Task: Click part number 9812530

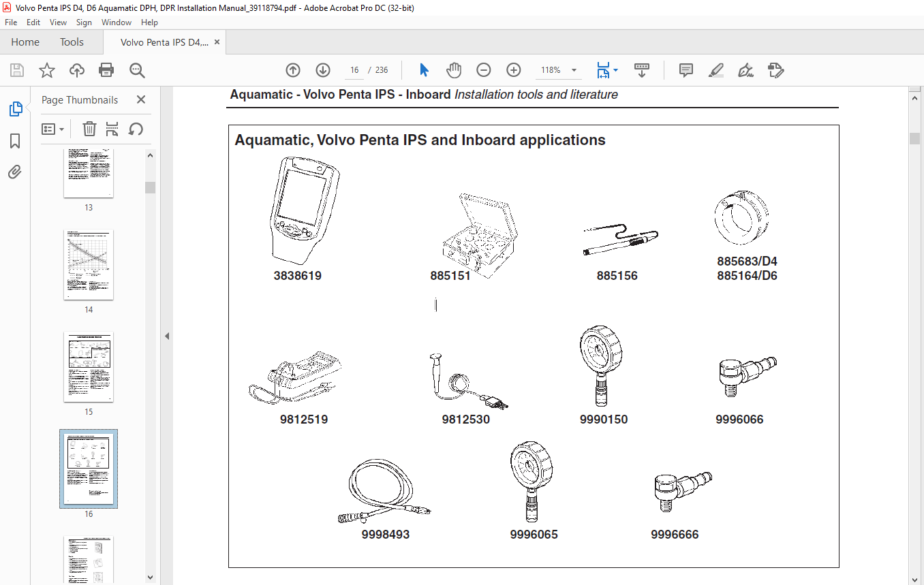Action: click(x=466, y=420)
